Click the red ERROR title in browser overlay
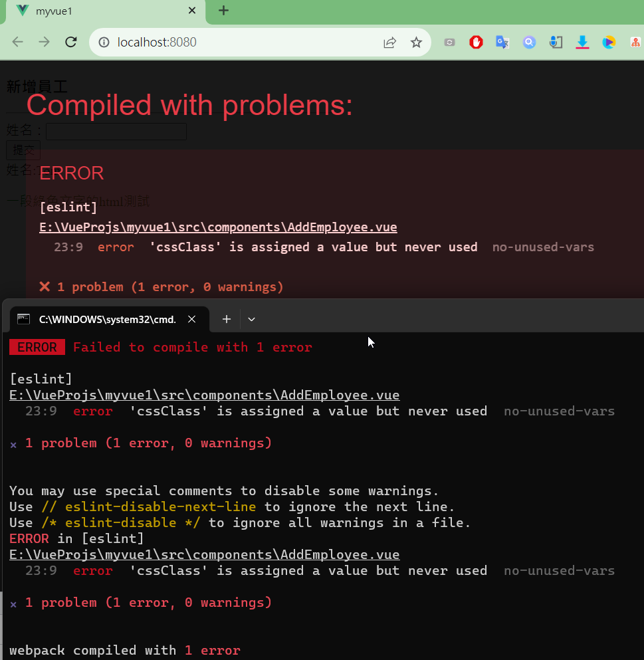 click(72, 173)
